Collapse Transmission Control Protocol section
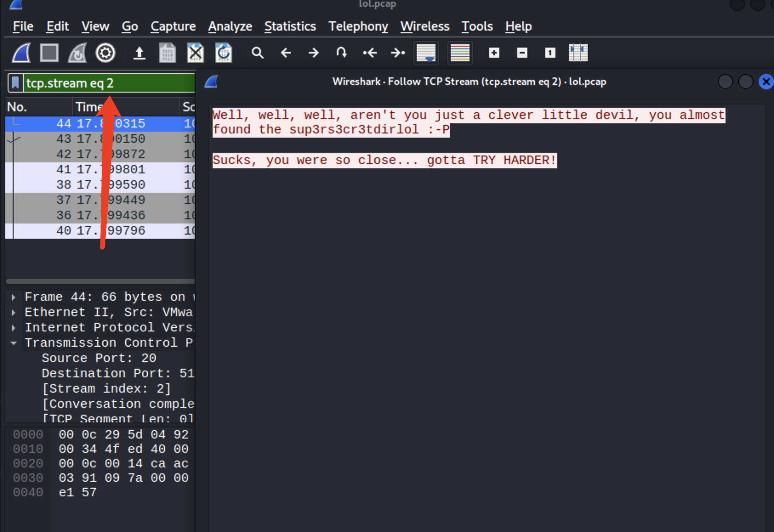Screen dimensions: 774x532 click(x=14, y=343)
